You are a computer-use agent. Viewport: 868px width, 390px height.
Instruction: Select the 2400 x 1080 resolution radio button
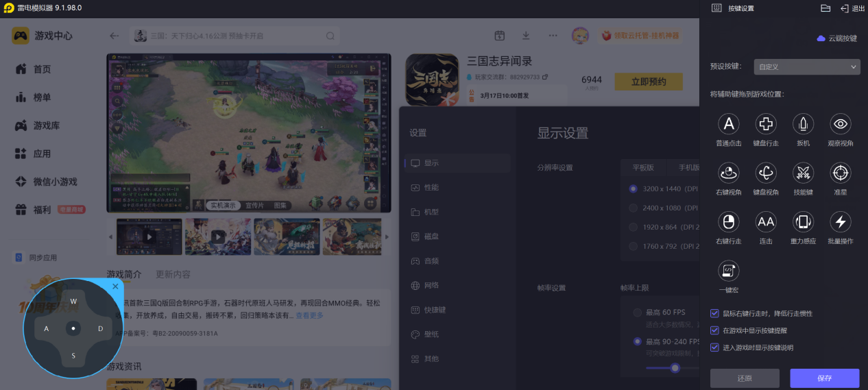pos(634,208)
